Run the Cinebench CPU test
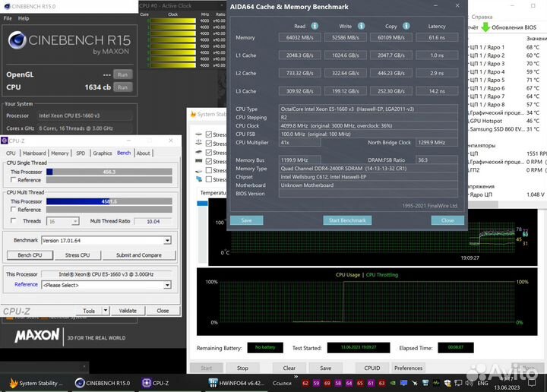The width and height of the screenshot is (547, 392). click(122, 87)
